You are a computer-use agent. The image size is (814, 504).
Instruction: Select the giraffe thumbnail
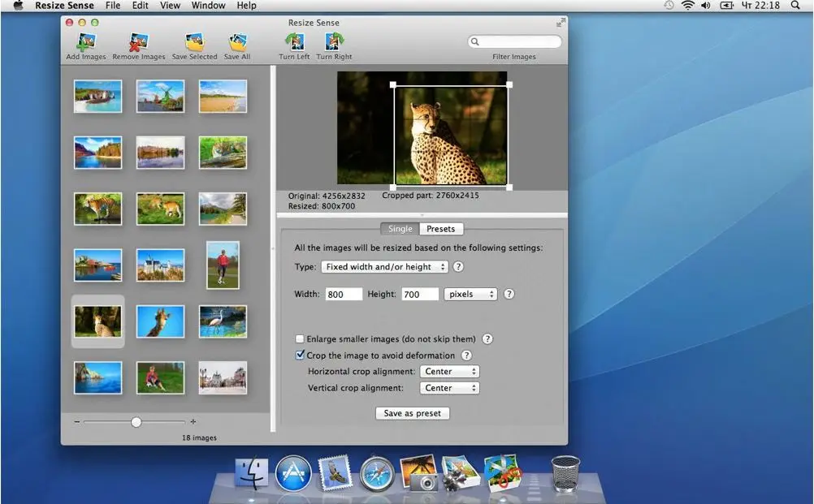160,321
